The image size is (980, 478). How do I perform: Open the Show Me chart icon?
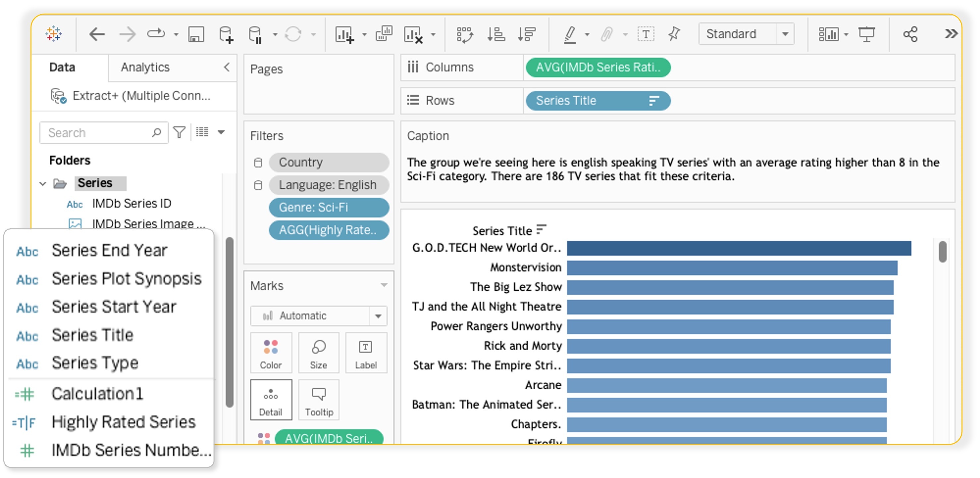828,34
